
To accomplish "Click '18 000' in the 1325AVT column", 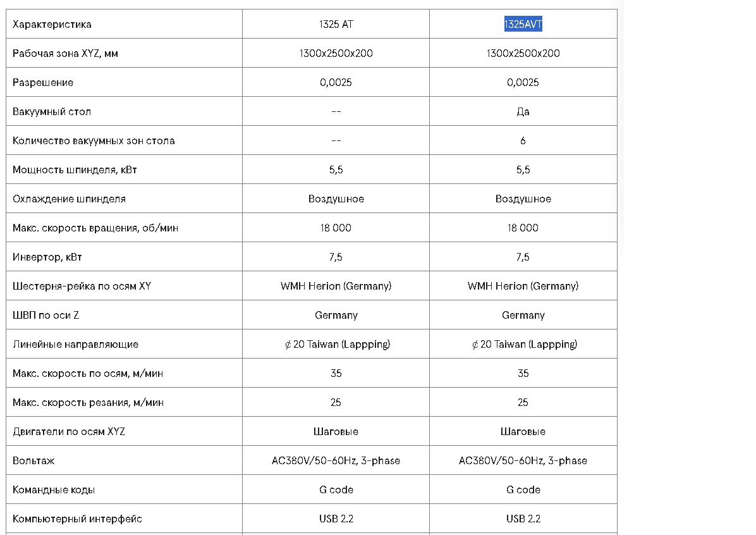I will click(x=523, y=228).
